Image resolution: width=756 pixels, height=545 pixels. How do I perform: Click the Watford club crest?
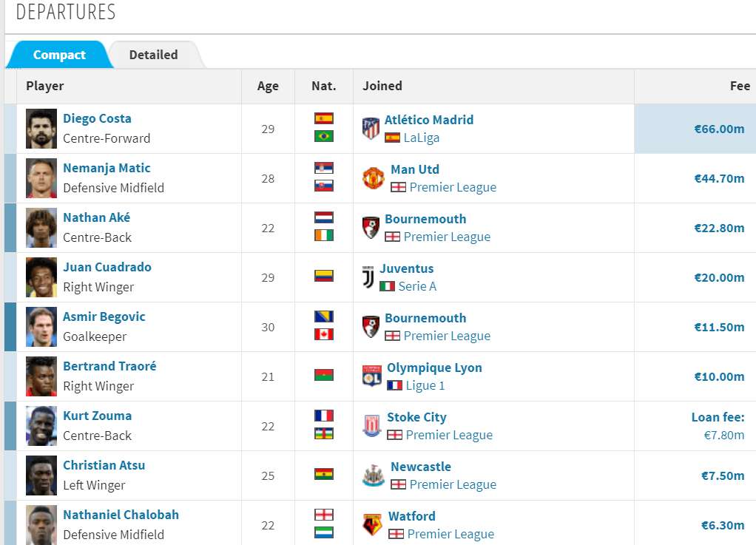[x=373, y=525]
